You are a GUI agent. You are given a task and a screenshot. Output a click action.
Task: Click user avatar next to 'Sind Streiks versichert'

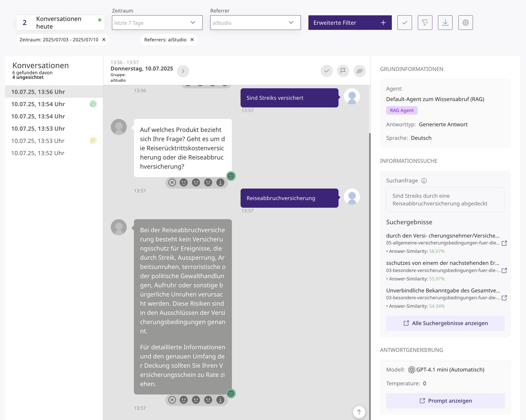(352, 96)
